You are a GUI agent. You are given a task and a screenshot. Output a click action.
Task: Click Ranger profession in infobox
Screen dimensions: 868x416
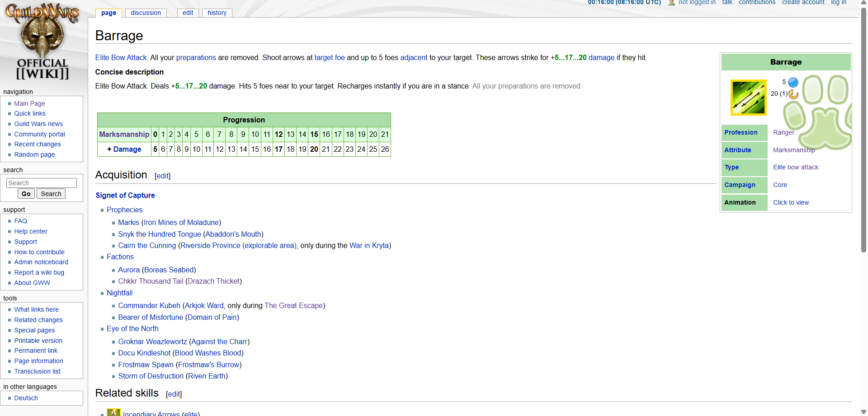click(x=783, y=132)
